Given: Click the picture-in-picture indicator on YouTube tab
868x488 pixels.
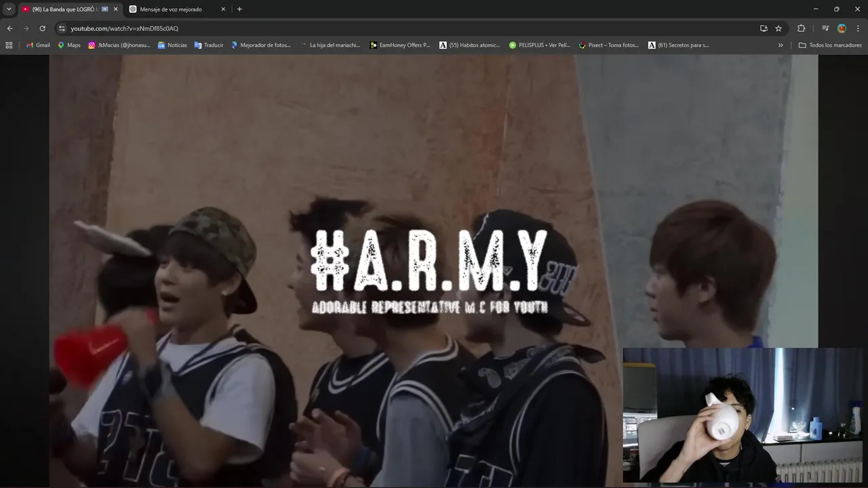Looking at the screenshot, I should [104, 9].
